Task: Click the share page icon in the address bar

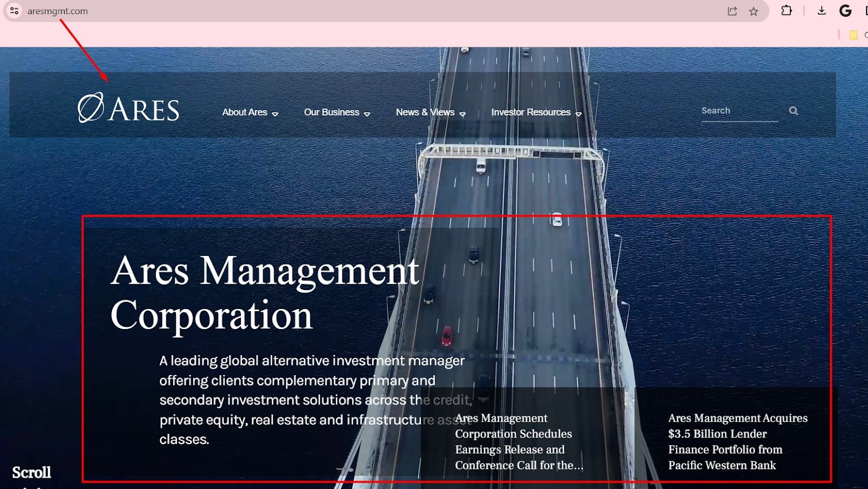Action: 732,11
